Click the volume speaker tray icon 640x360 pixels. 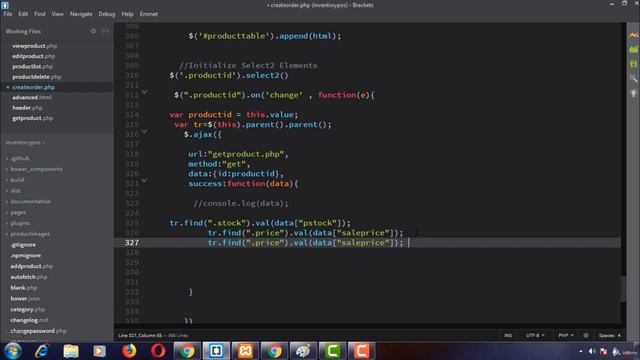pos(592,351)
